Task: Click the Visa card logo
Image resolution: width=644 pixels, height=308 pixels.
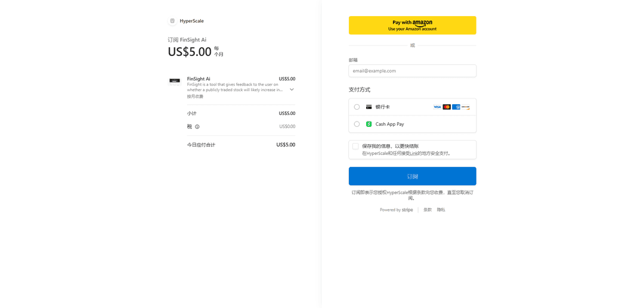Action: [437, 107]
